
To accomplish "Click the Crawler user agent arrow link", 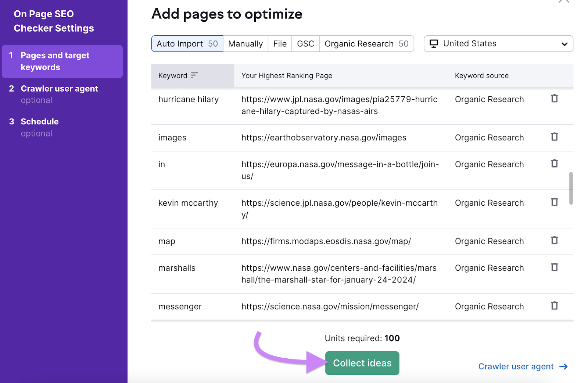I will (523, 366).
